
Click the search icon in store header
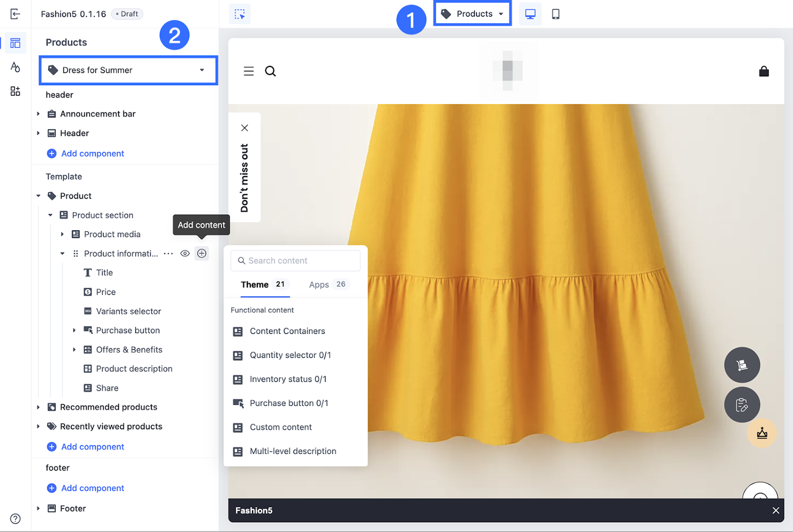click(x=270, y=71)
